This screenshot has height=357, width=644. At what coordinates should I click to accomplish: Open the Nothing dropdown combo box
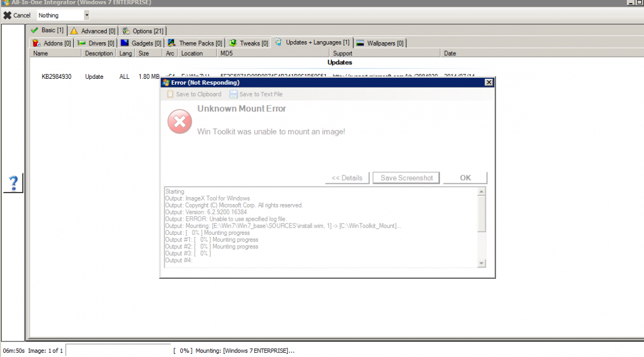63,15
